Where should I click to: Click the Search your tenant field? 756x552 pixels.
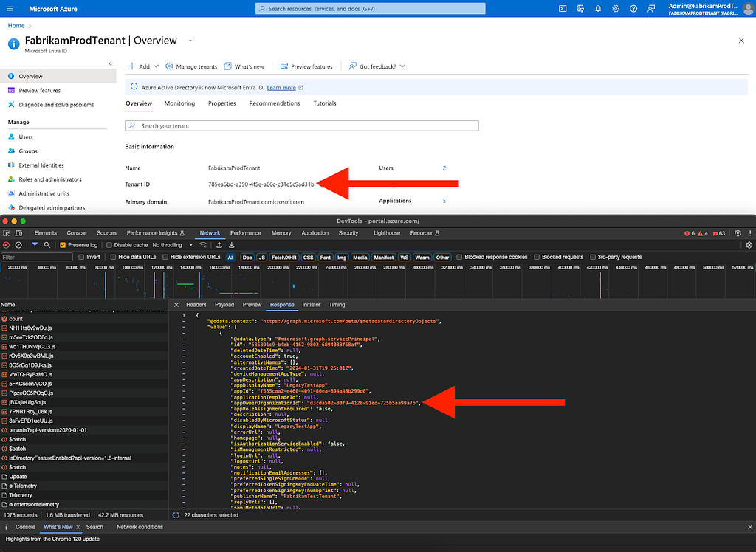point(302,126)
